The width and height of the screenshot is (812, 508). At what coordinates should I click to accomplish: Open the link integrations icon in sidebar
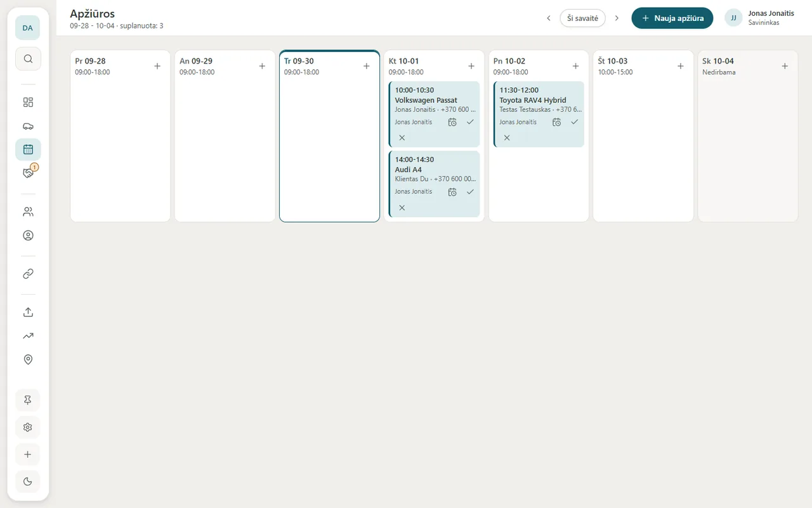[x=28, y=274]
